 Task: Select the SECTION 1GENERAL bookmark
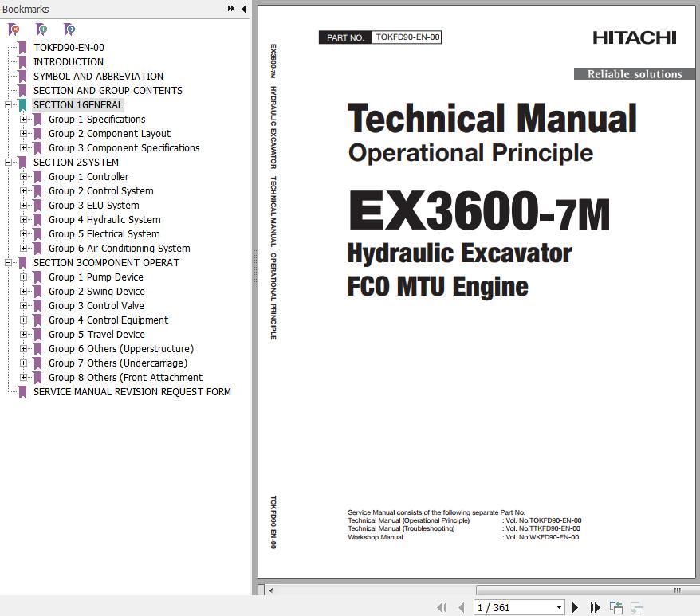77,105
